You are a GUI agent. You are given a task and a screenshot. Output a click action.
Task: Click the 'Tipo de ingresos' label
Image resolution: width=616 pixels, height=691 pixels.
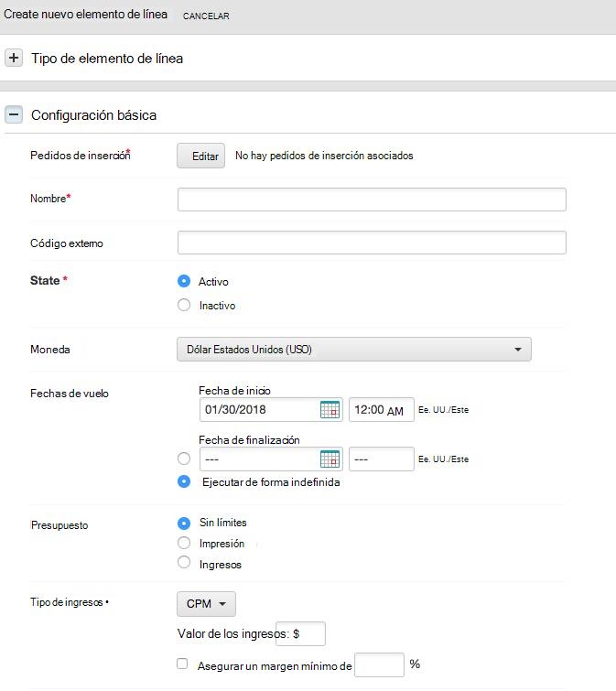[67, 602]
